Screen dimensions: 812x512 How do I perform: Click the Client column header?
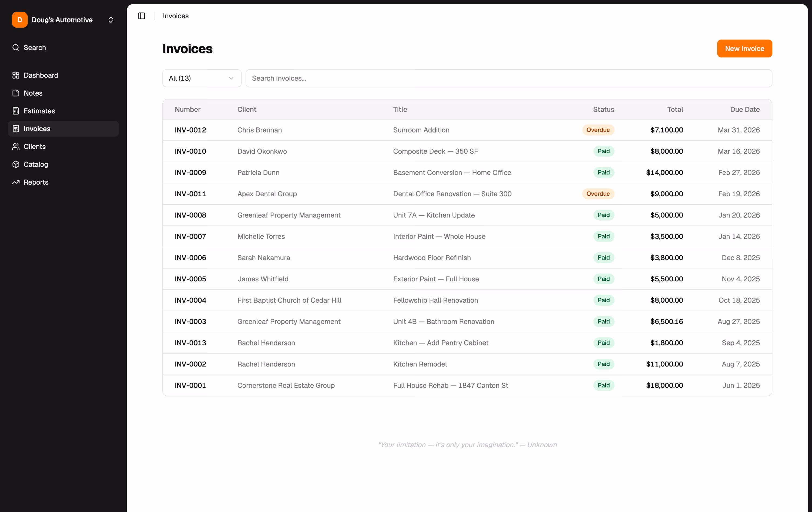pos(247,110)
